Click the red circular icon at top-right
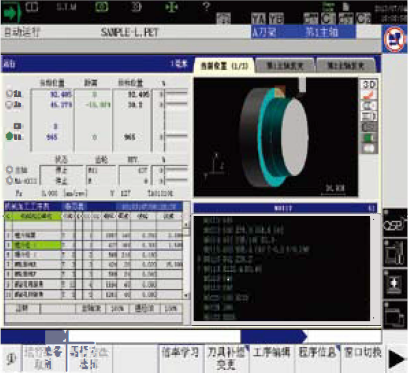 coord(395,39)
